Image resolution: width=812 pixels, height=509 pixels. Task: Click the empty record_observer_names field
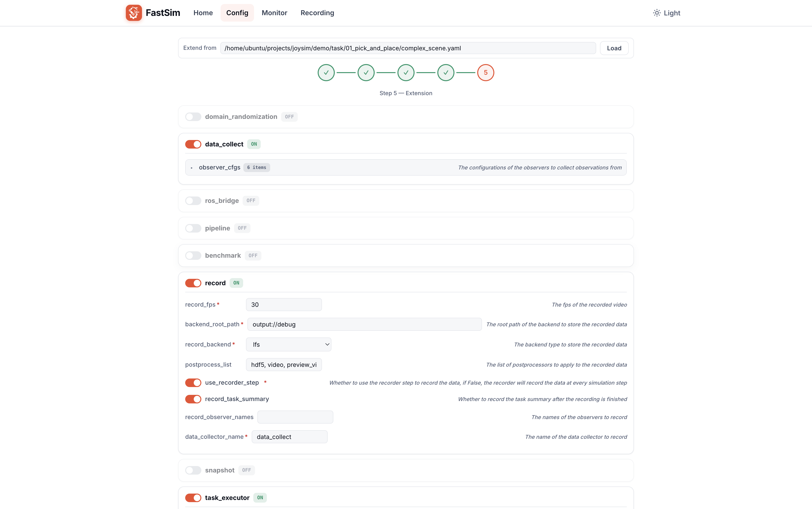295,417
